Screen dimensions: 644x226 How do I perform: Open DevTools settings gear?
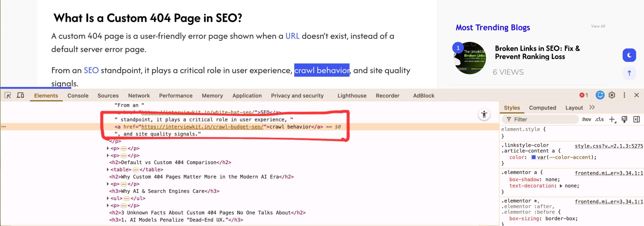[612, 95]
